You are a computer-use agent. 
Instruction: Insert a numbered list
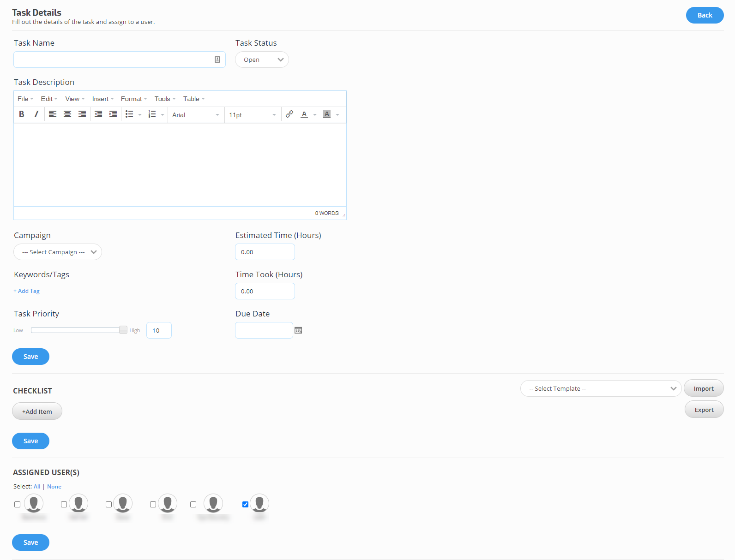(x=152, y=114)
